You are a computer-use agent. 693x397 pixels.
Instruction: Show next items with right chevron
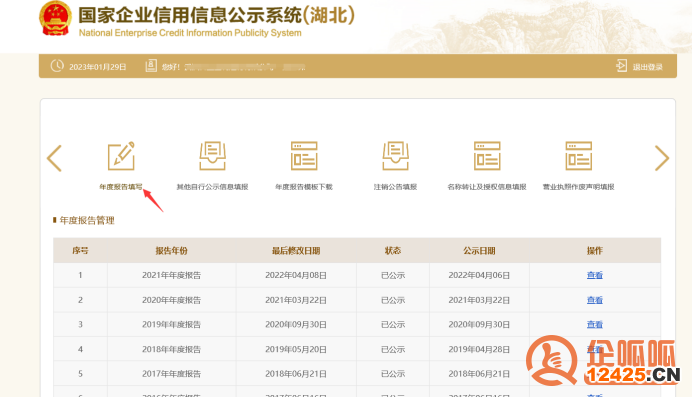(662, 158)
